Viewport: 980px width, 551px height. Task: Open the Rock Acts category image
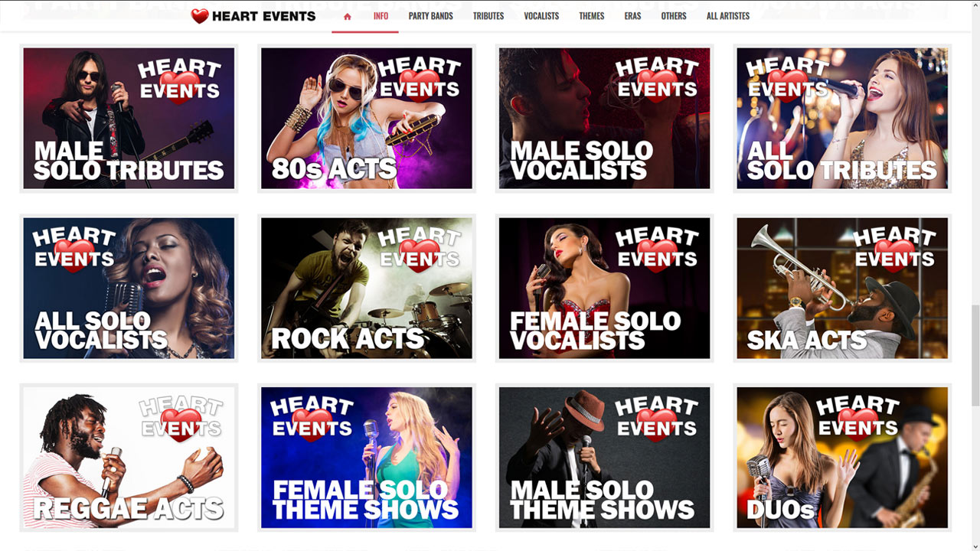(367, 289)
